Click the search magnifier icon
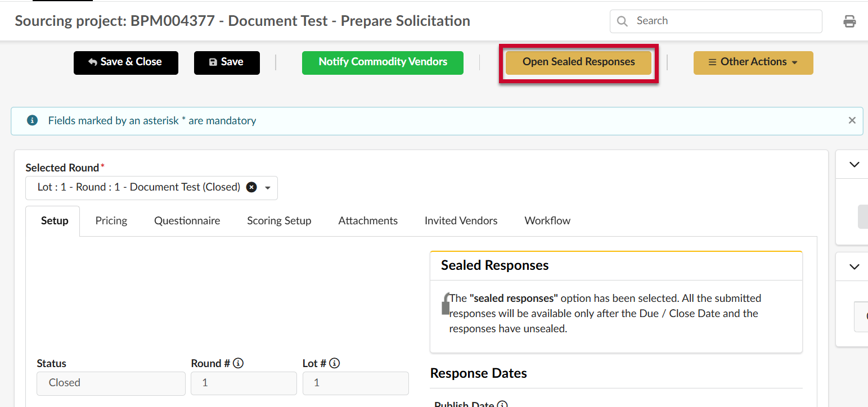Viewport: 868px width, 407px height. (622, 21)
